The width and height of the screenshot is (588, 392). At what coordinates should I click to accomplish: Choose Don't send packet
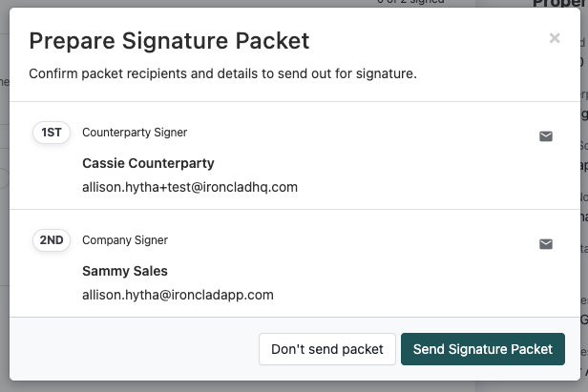coord(327,349)
